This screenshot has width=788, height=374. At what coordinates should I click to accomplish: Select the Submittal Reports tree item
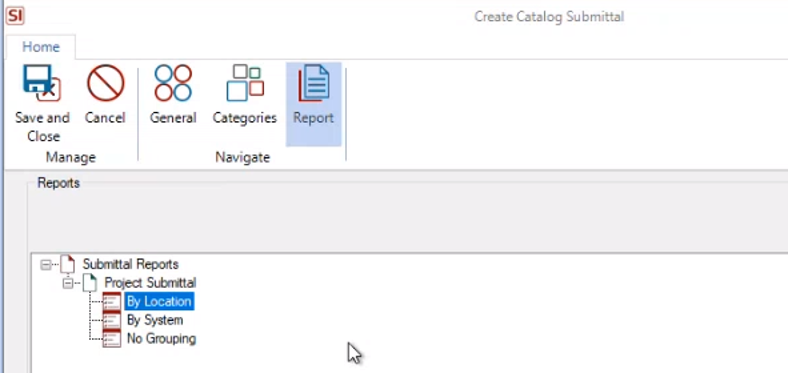[x=130, y=264]
